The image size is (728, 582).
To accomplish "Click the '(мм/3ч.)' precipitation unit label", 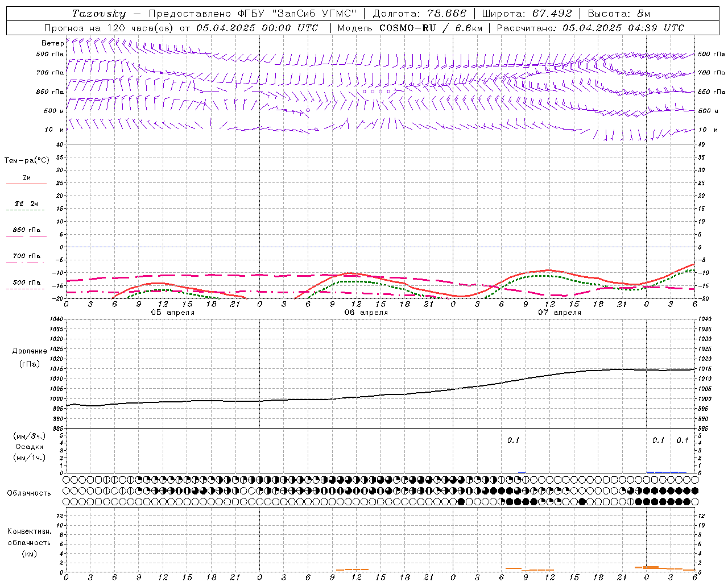I will point(30,436).
